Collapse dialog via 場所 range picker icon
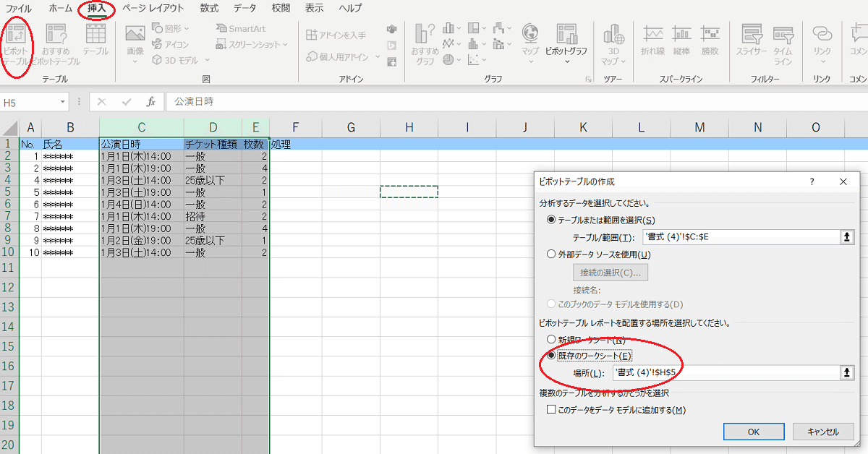Image resolution: width=868 pixels, height=454 pixels. point(847,372)
